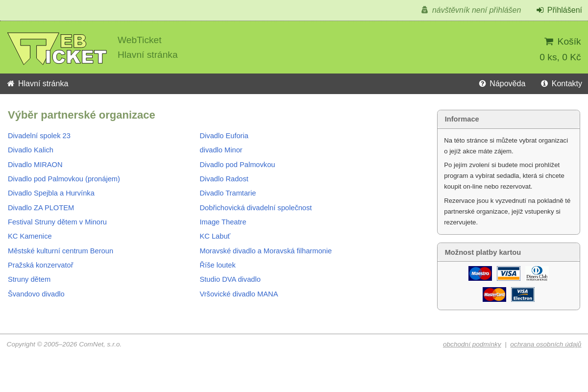Screen dimensions: 588x392
Task: Select Festival Struny dětem v Minoru
Action: tap(57, 222)
